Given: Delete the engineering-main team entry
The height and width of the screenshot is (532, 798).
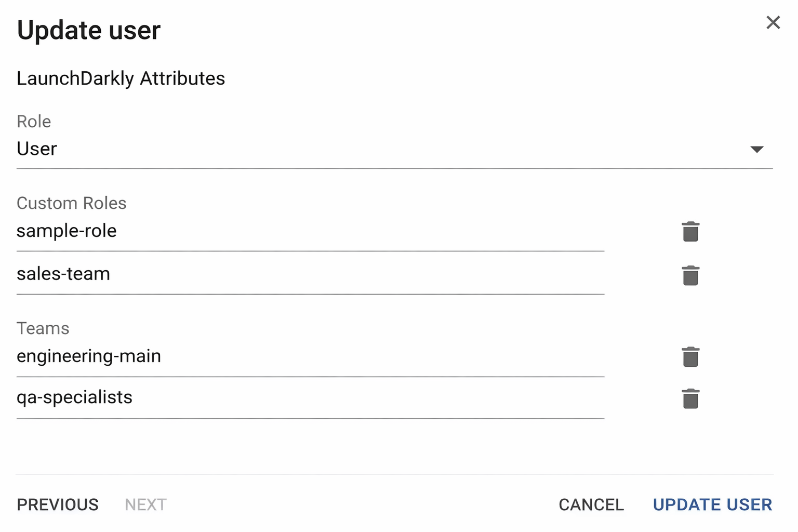Looking at the screenshot, I should (690, 357).
